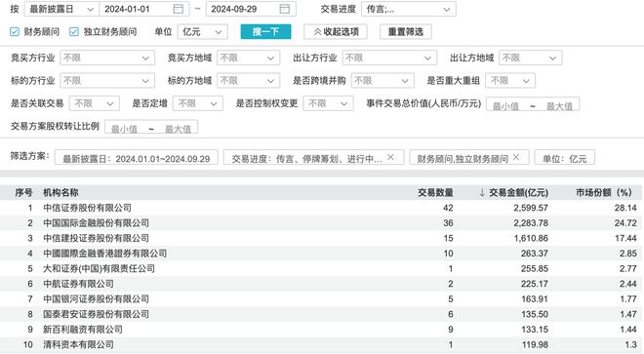The height and width of the screenshot is (354, 644).
Task: Select the 中信证券股份有限公司 row
Action: [x=322, y=208]
